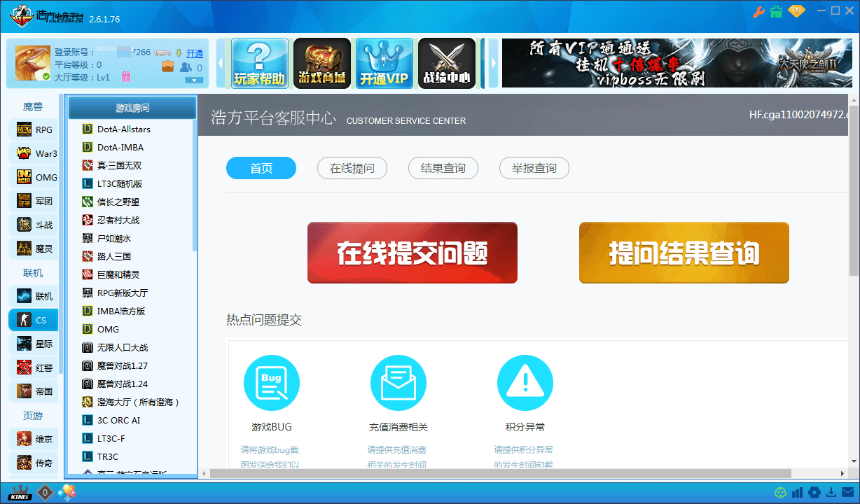860x504 pixels.
Task: Click the gear icon in bottom status bar
Action: [x=814, y=493]
